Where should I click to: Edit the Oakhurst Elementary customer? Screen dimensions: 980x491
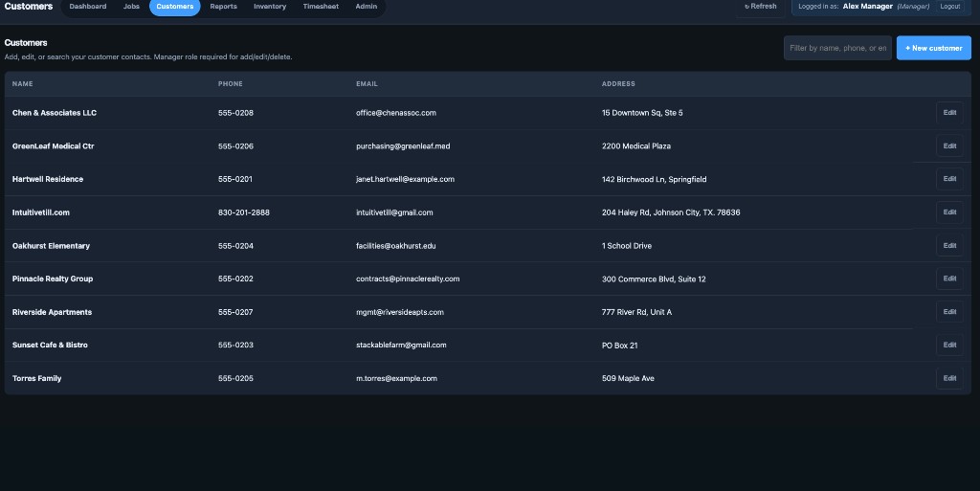pyautogui.click(x=949, y=245)
